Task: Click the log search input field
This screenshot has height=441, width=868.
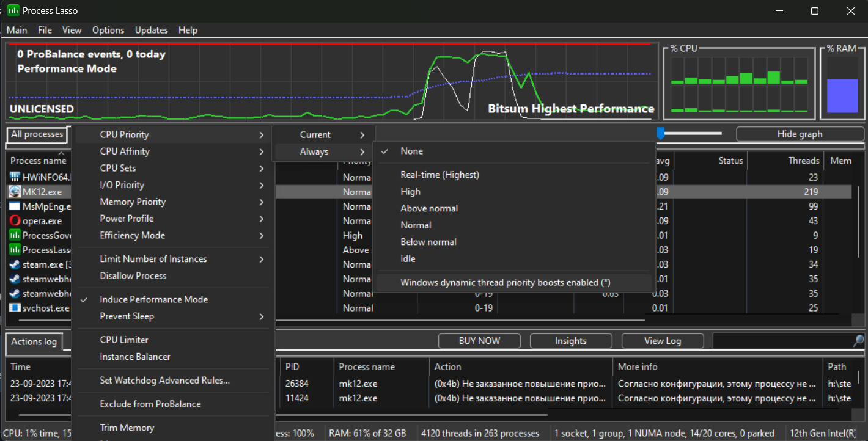Action: (782, 341)
